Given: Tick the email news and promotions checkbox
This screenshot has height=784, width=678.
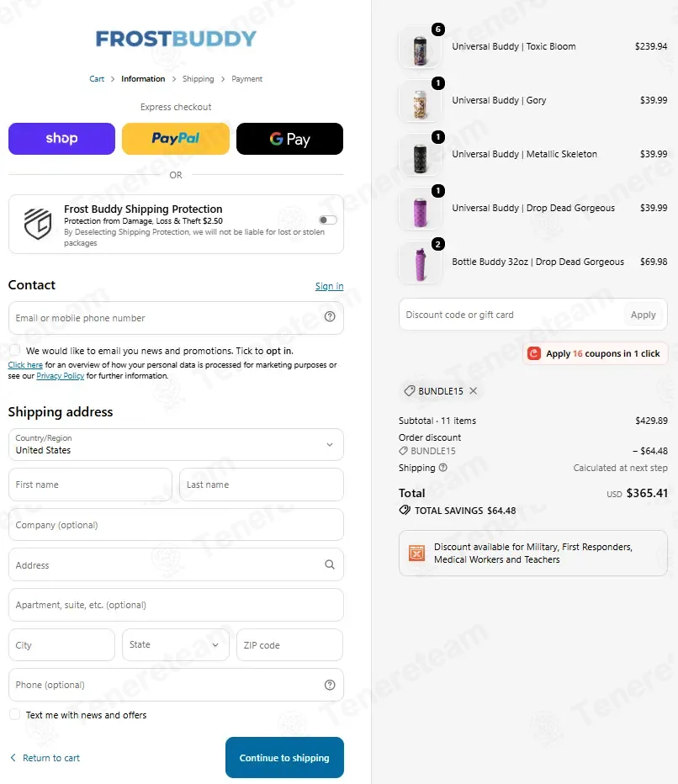Looking at the screenshot, I should click(x=15, y=350).
